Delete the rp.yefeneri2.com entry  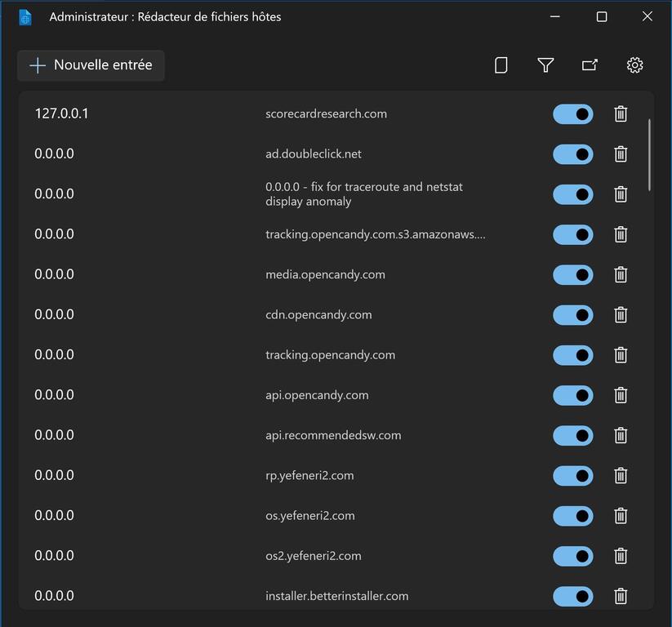[621, 476]
